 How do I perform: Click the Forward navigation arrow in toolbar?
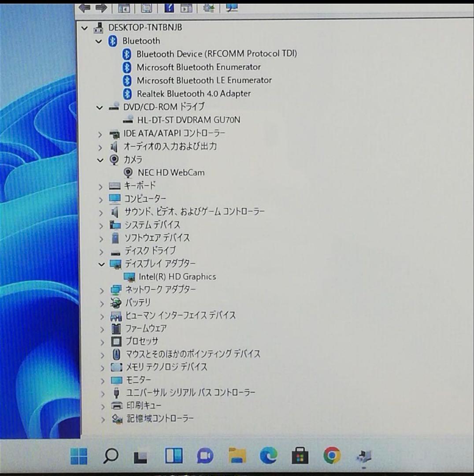102,7
